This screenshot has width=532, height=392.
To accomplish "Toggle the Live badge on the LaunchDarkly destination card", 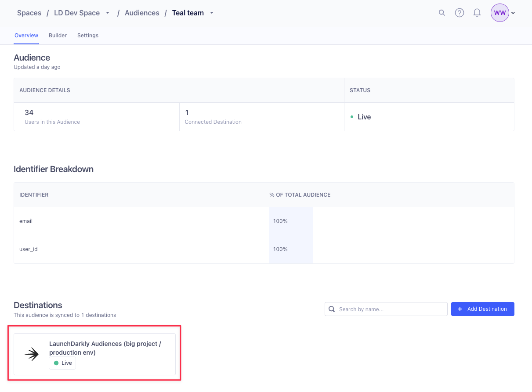I will coord(62,363).
